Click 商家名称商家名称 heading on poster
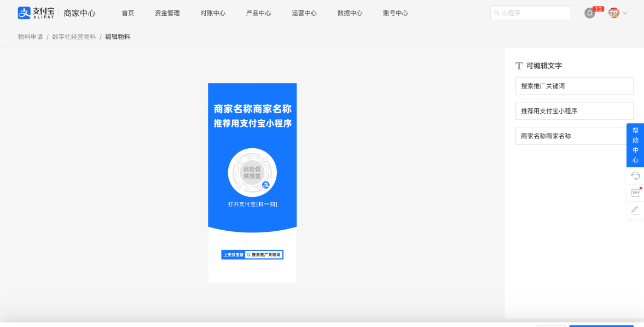Image resolution: width=644 pixels, height=327 pixels. pyautogui.click(x=253, y=109)
